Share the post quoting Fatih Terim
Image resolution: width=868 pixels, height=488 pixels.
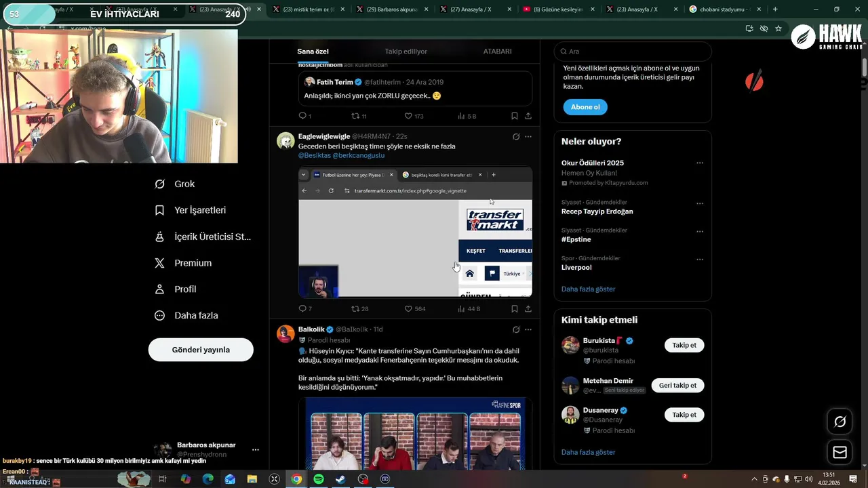[x=528, y=116]
